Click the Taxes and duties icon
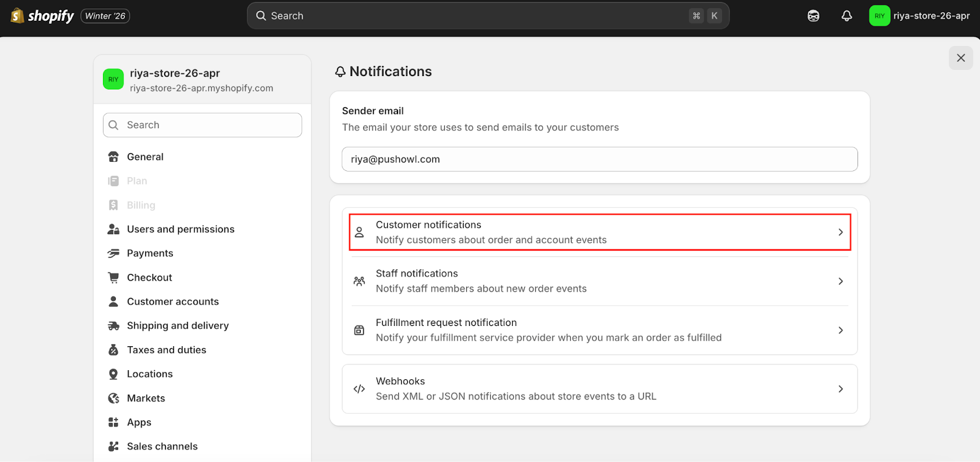Image resolution: width=980 pixels, height=462 pixels. click(x=113, y=350)
